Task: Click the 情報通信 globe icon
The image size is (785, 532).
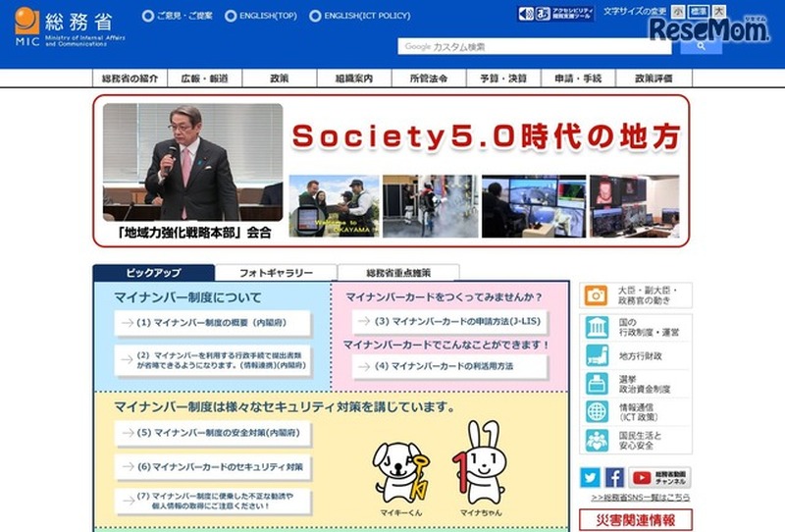Action: (x=597, y=412)
